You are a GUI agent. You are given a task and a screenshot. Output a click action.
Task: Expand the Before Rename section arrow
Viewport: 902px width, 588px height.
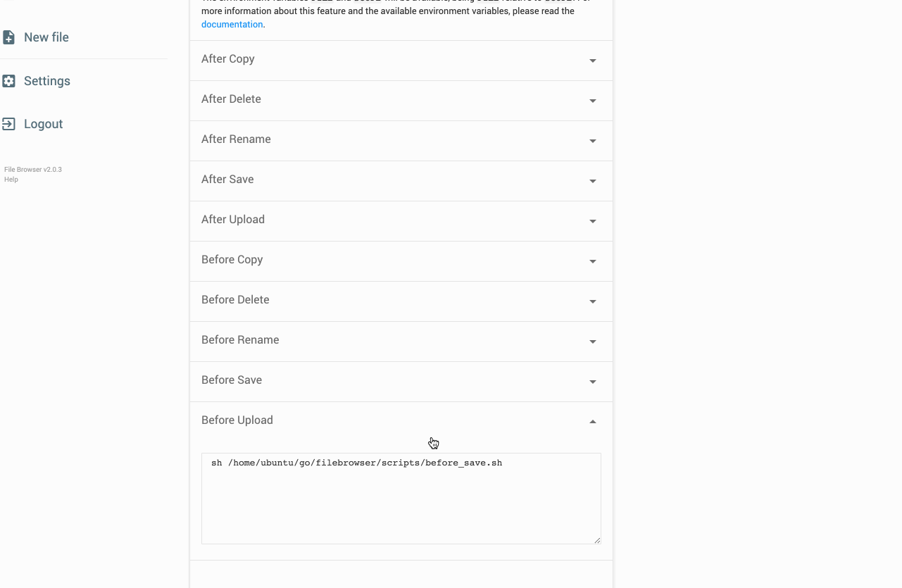pyautogui.click(x=593, y=342)
